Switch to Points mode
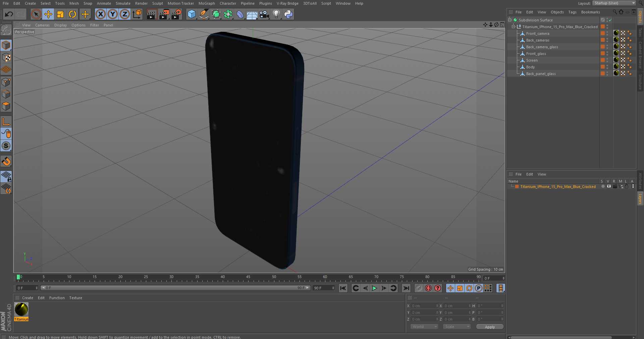This screenshot has width=644, height=339. [x=6, y=82]
